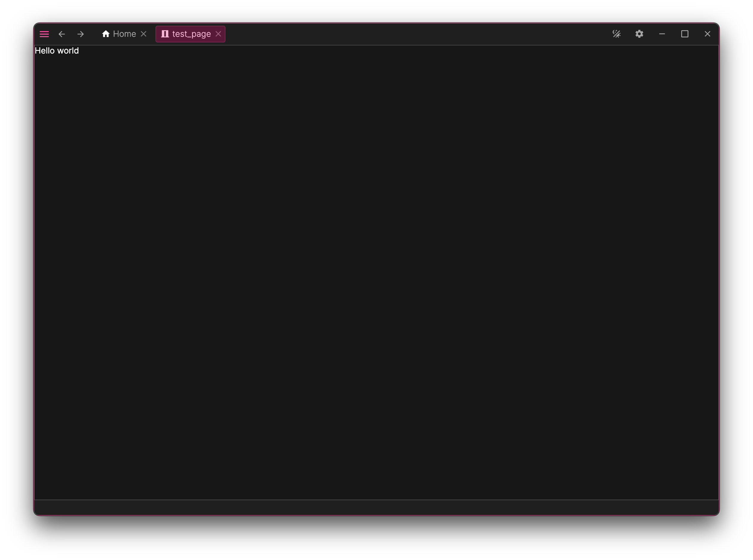Viewport: 753px width, 560px height.
Task: Select the gear icon next to theme toggle
Action: (x=639, y=34)
